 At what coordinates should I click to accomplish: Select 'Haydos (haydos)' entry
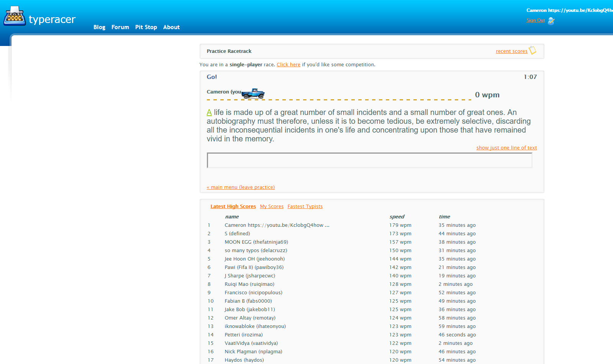click(244, 360)
